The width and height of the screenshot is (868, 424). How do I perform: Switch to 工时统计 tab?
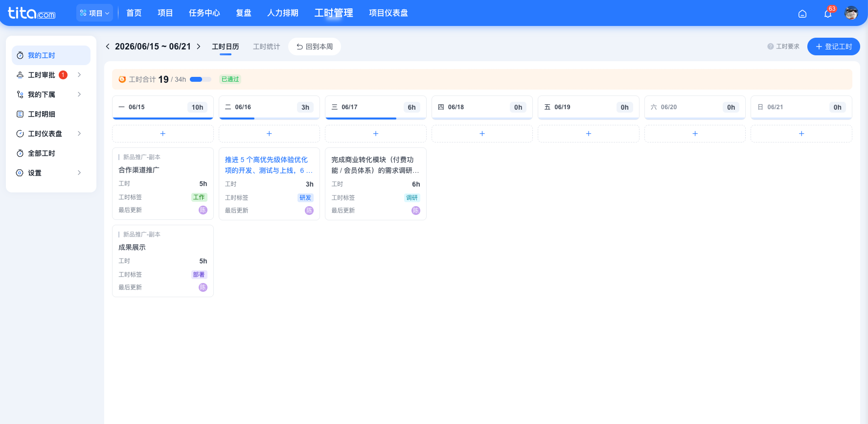267,47
